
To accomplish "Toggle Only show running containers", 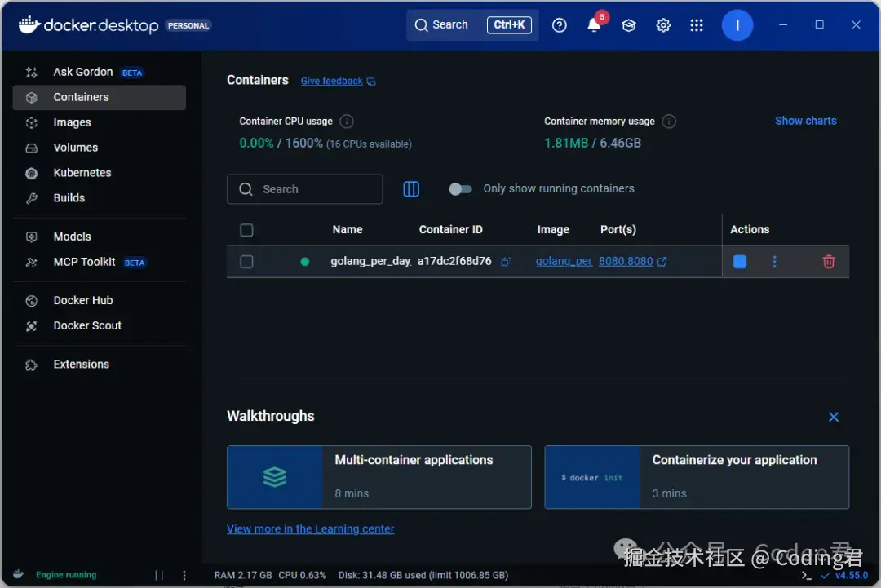I will click(x=460, y=189).
